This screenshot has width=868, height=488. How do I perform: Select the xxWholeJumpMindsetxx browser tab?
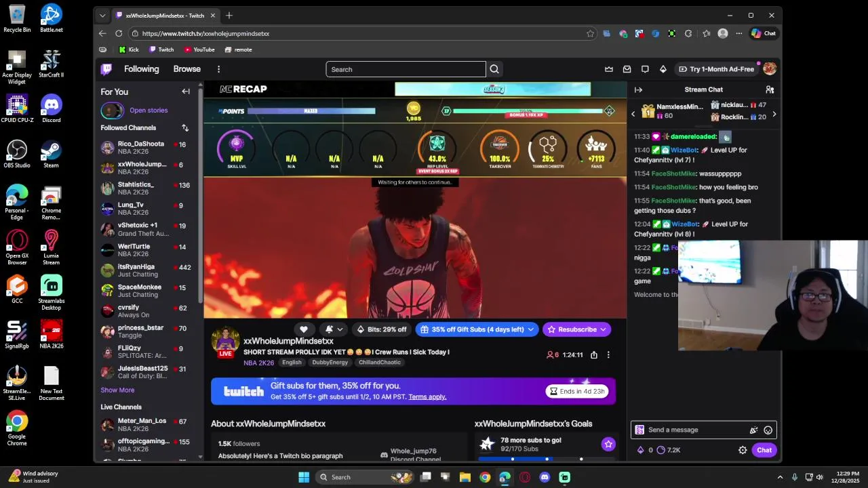coord(165,15)
